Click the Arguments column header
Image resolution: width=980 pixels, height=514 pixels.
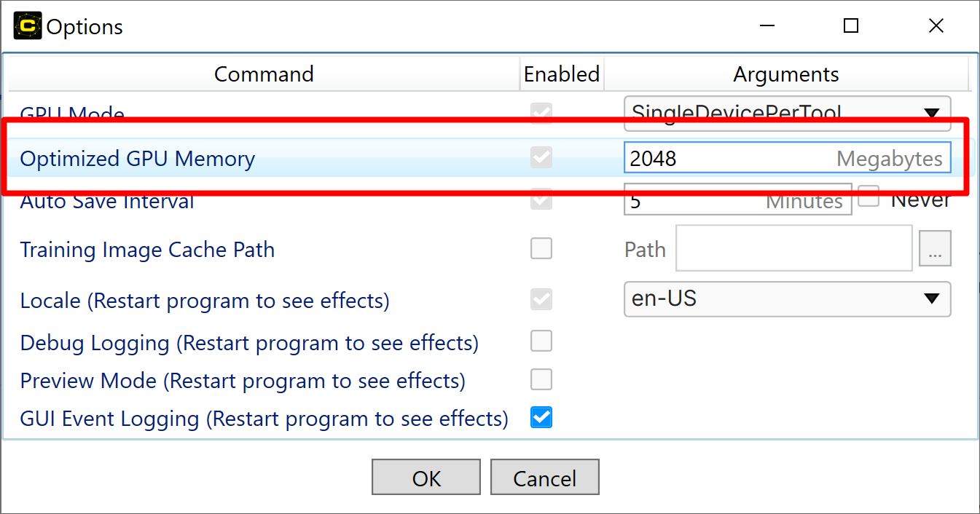click(785, 74)
